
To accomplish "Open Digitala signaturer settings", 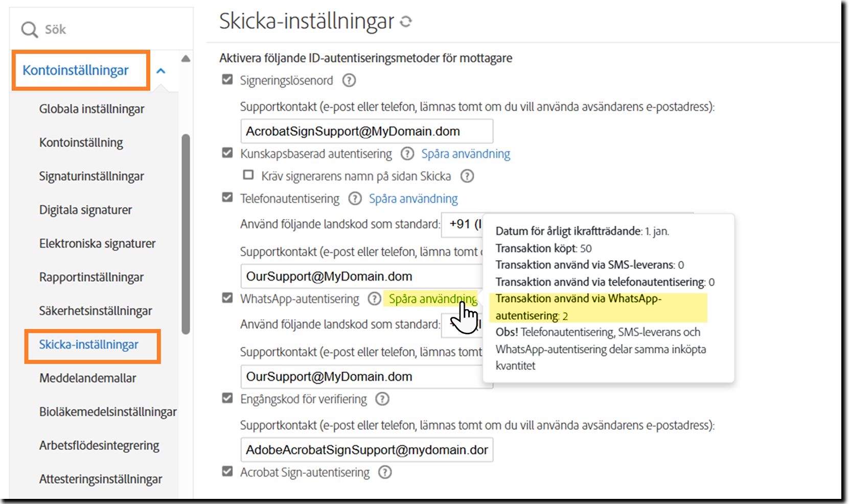I will [86, 210].
